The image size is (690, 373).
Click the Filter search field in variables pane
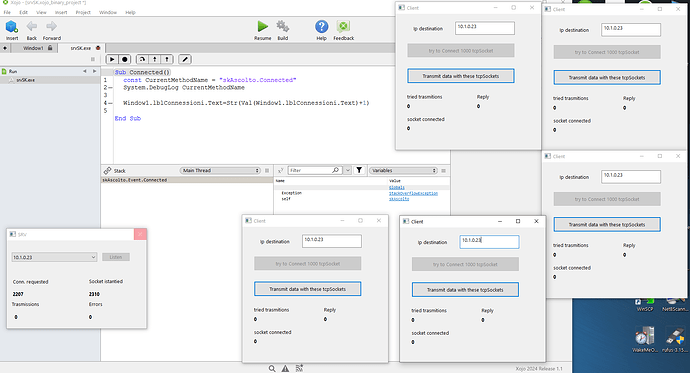pos(315,170)
